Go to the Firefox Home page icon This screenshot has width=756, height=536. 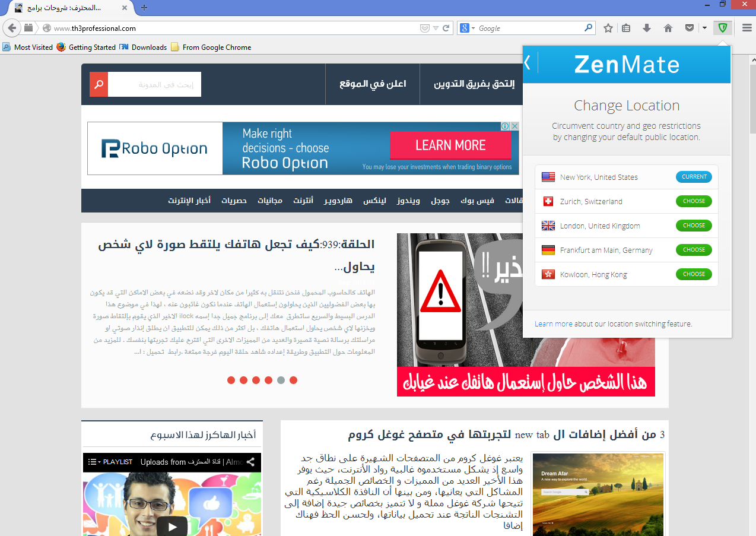click(x=668, y=28)
